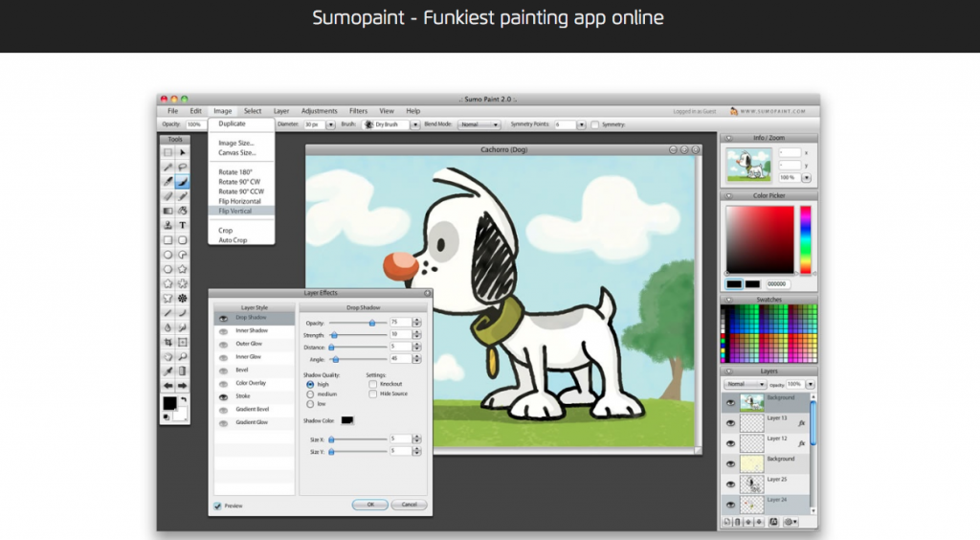Click the Move arrow tool
Viewport: 980px width, 540px height.
[182, 152]
